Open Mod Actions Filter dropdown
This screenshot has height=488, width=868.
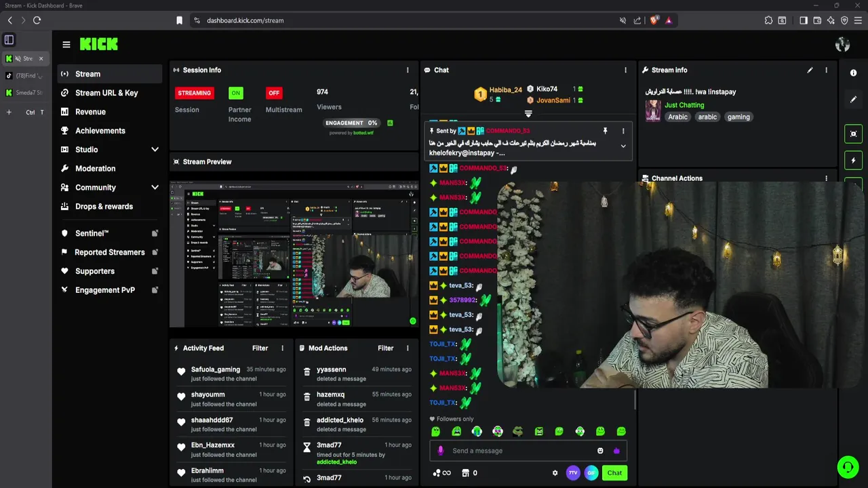[x=385, y=348]
